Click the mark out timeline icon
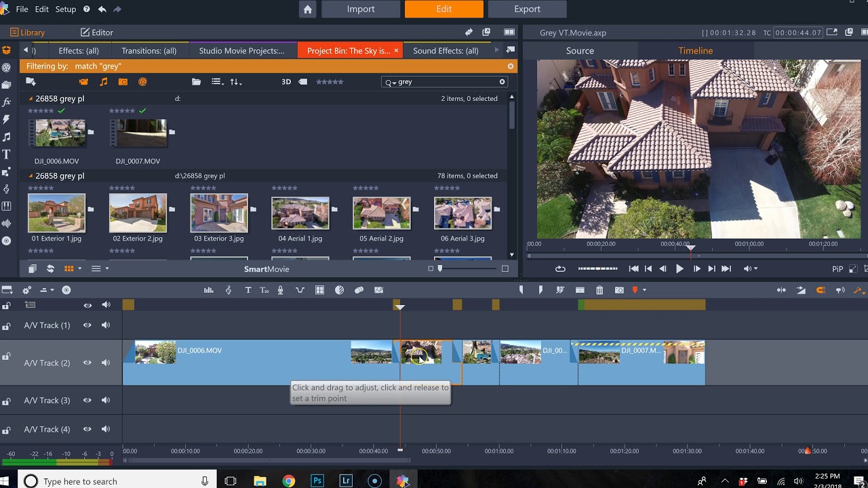The height and width of the screenshot is (488, 868). pos(540,290)
